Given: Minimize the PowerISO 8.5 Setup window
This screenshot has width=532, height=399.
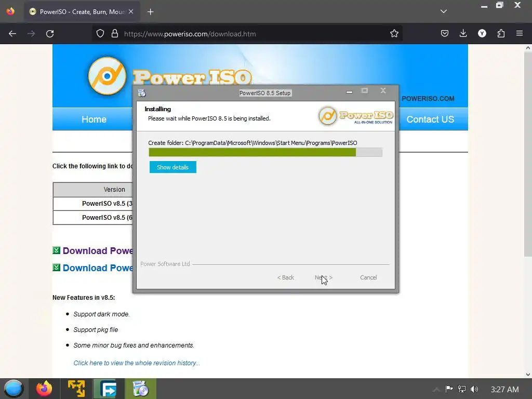Looking at the screenshot, I should click(x=349, y=91).
